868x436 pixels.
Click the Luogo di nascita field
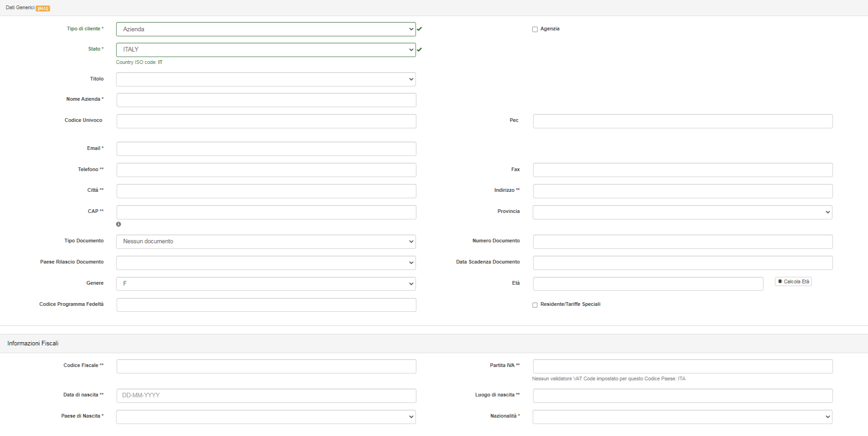click(x=683, y=396)
